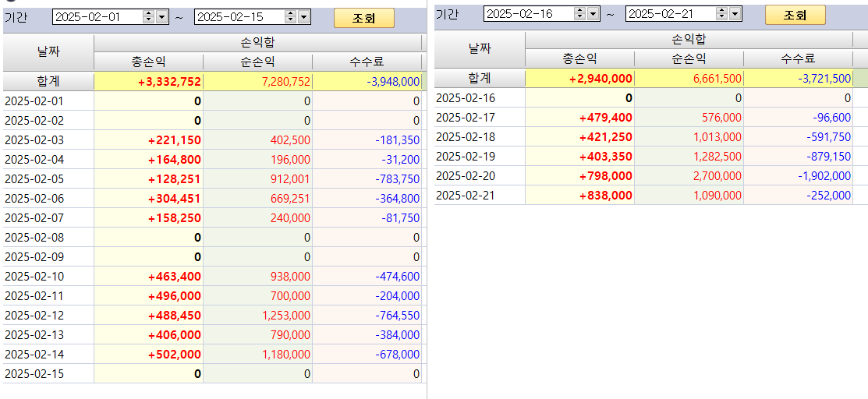Click the 총손익 zero cell in the 2025-02-09 row
This screenshot has width=868, height=399.
(x=148, y=256)
